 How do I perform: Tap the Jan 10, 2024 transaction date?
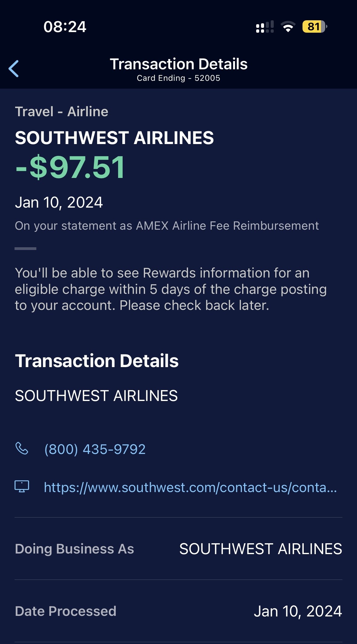(x=59, y=202)
